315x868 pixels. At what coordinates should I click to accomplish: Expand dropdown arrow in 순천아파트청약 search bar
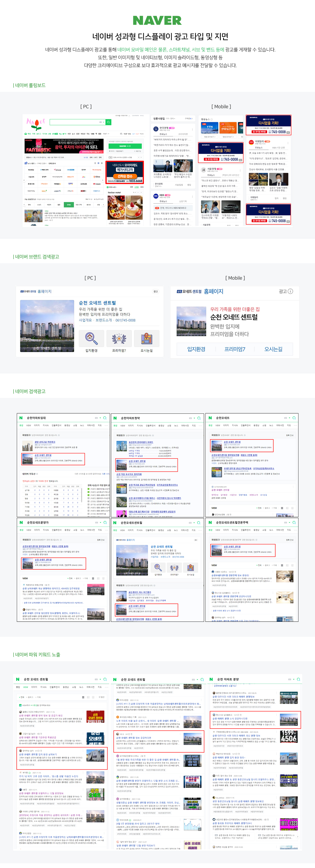pos(194,418)
